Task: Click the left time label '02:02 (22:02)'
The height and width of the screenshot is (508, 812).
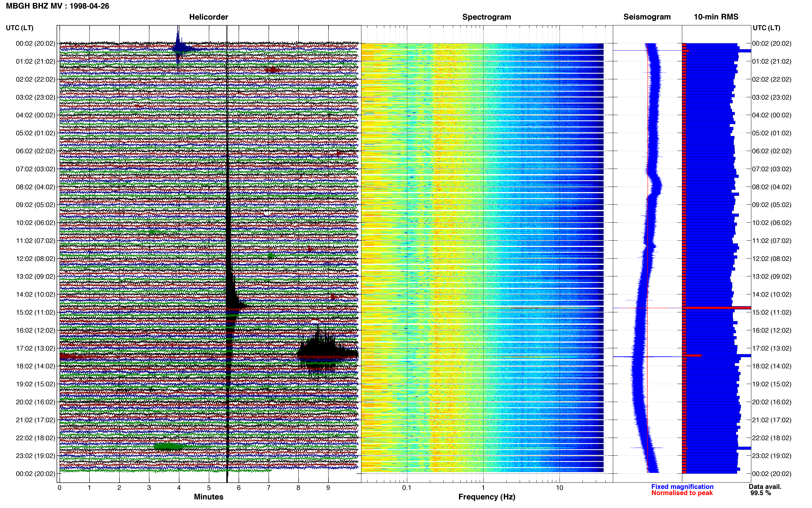Action: click(35, 79)
